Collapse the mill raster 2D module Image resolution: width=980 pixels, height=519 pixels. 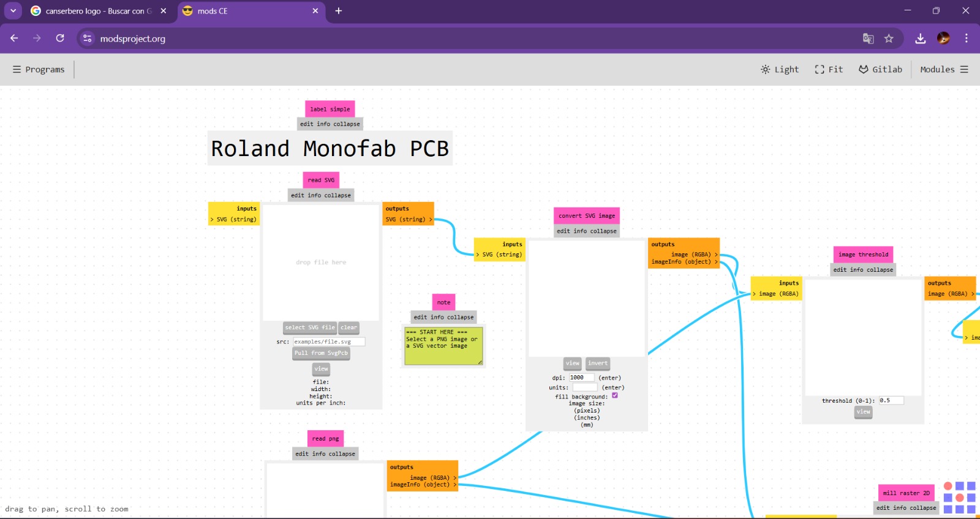(x=923, y=508)
